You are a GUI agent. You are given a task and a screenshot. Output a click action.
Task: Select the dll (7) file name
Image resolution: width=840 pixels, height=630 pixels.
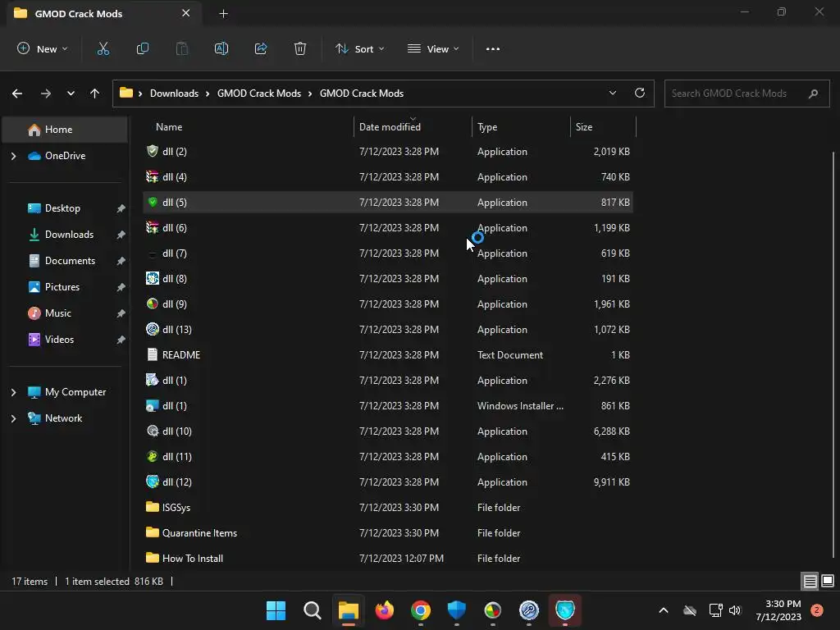(175, 253)
